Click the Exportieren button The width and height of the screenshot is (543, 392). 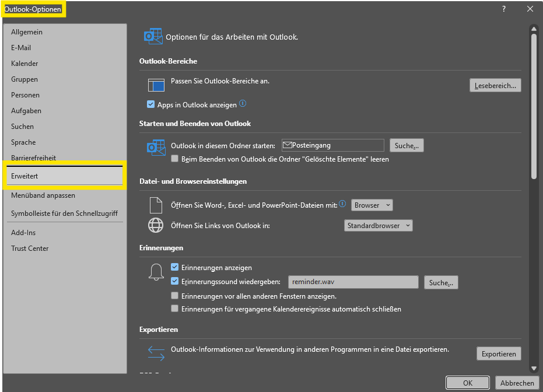pyautogui.click(x=499, y=353)
